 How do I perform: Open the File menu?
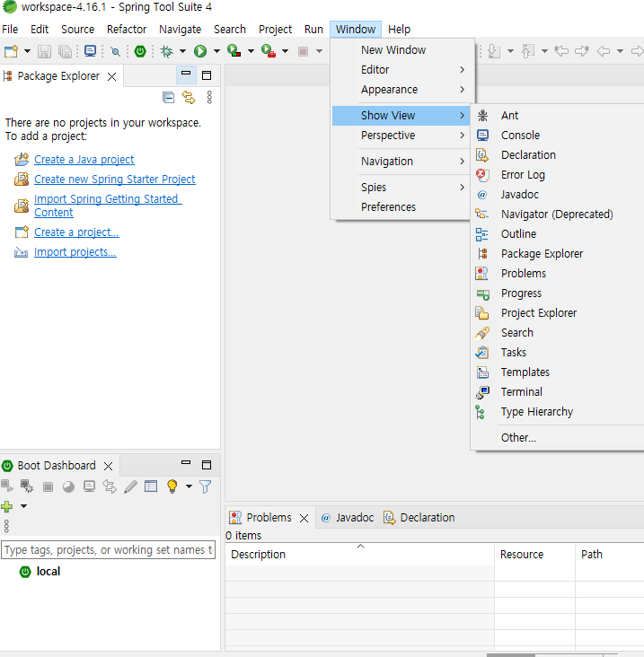point(10,30)
